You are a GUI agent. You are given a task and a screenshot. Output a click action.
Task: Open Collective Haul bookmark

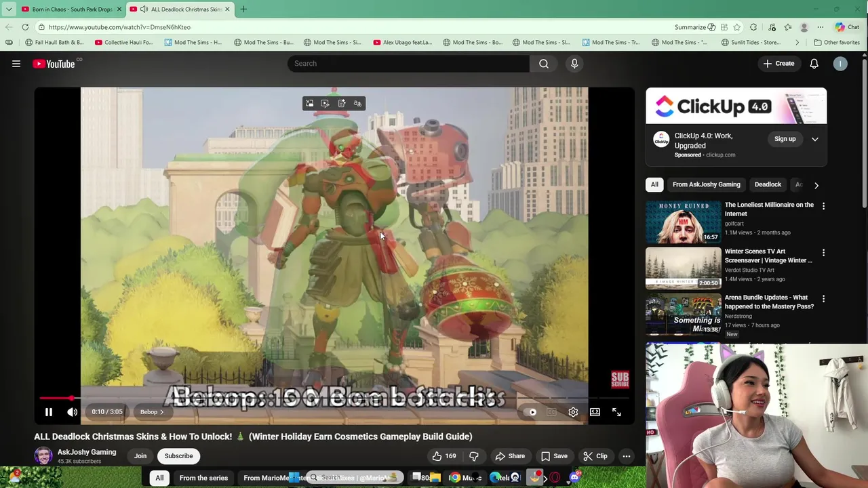pos(124,42)
